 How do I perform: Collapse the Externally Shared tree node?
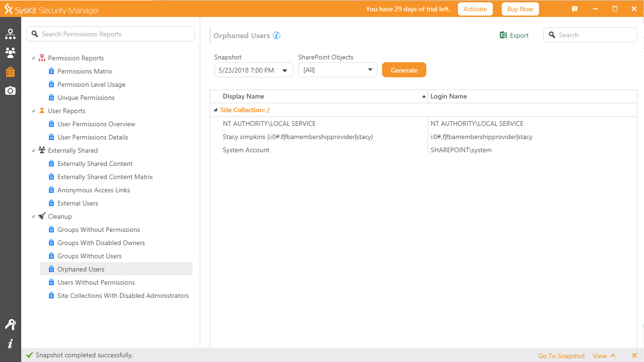(33, 151)
